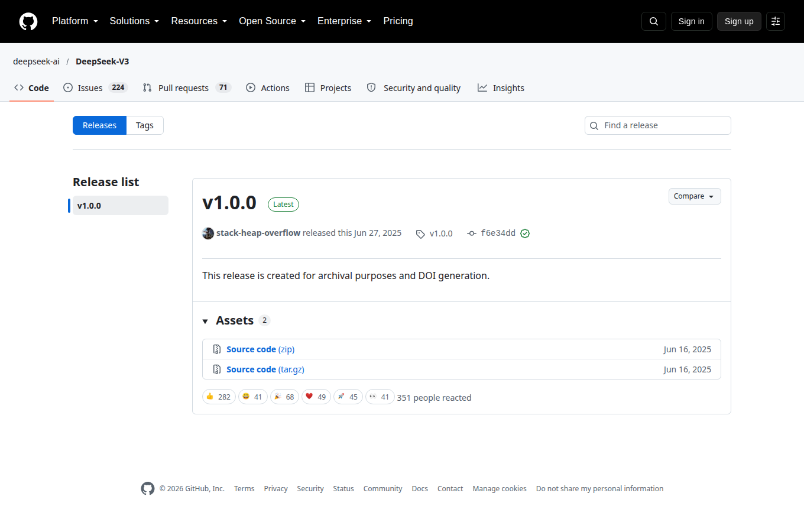The width and height of the screenshot is (804, 532).
Task: Open the Pull requests tab
Action: coord(187,88)
